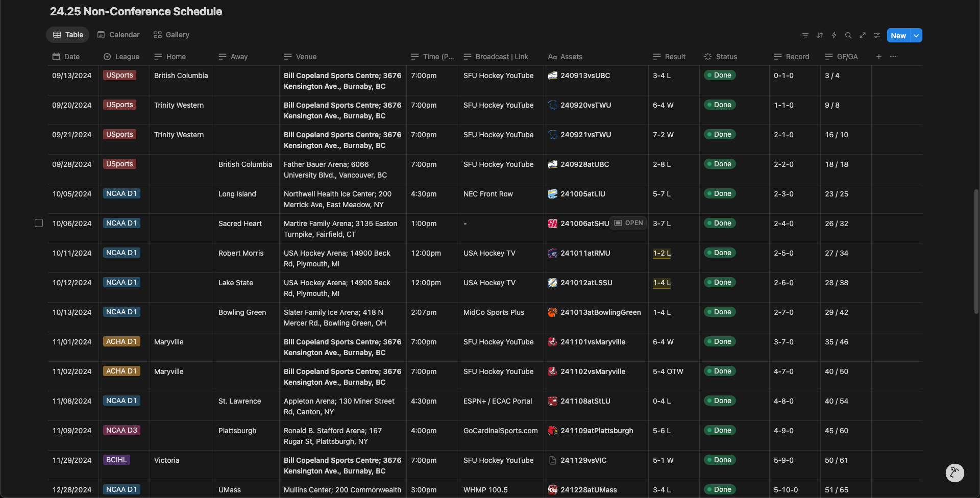980x498 pixels.
Task: Open the Record column header
Action: tap(795, 57)
